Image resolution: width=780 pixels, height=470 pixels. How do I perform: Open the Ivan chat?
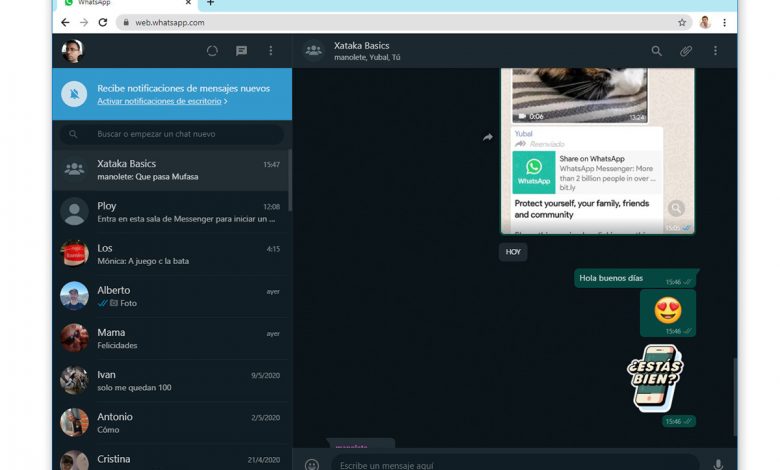(172, 381)
